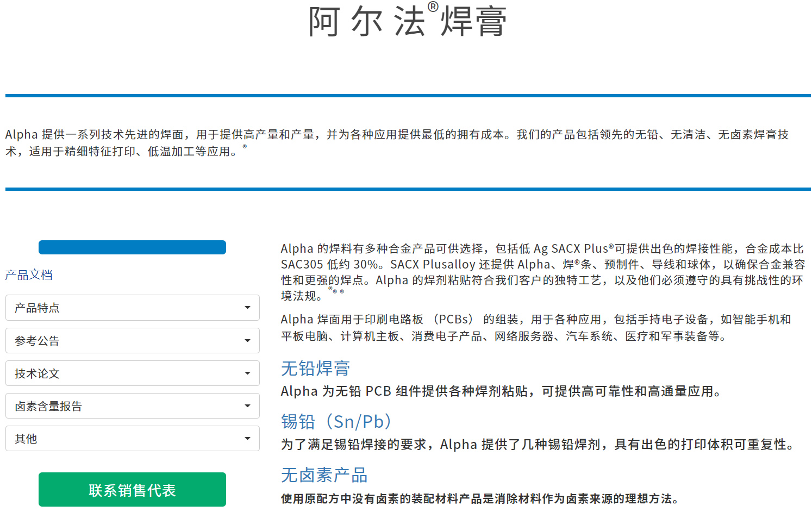Screen dimensions: 812x524
Task: Expand the 产品特点 label
Action: (37, 308)
